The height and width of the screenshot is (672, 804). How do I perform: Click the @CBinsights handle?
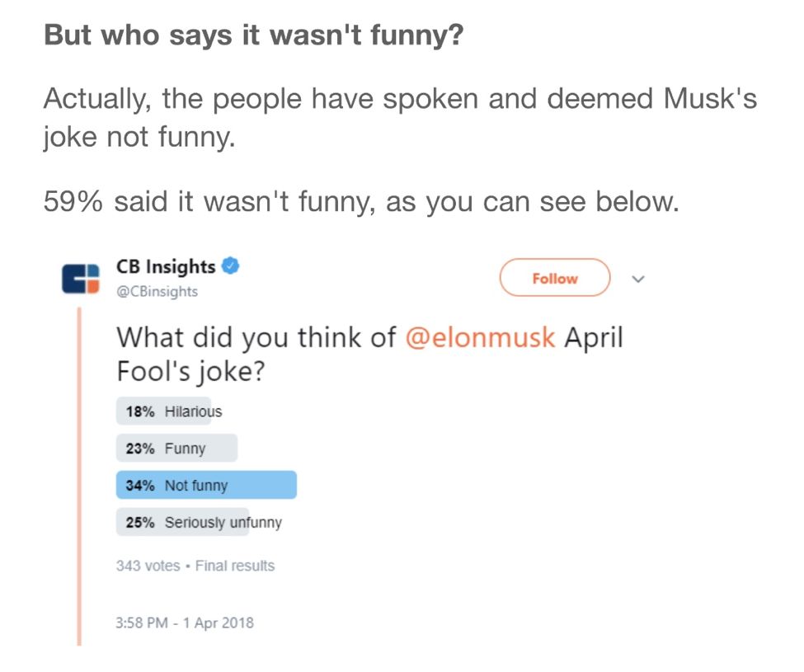tap(157, 292)
